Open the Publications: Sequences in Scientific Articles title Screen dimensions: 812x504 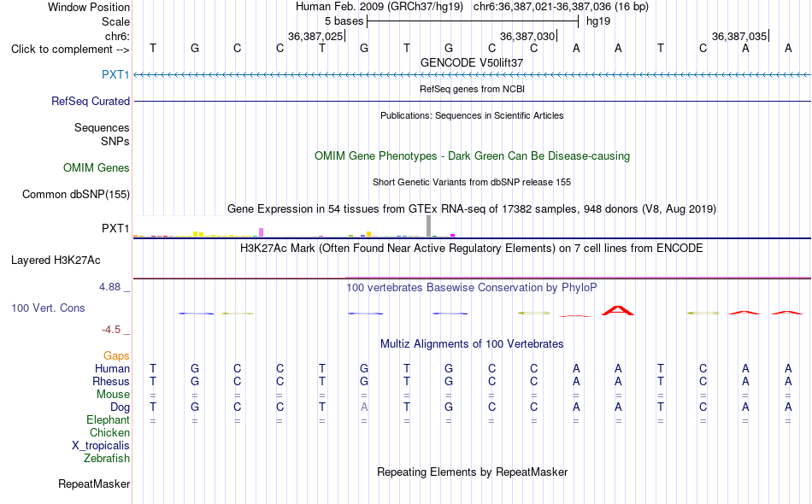click(472, 115)
